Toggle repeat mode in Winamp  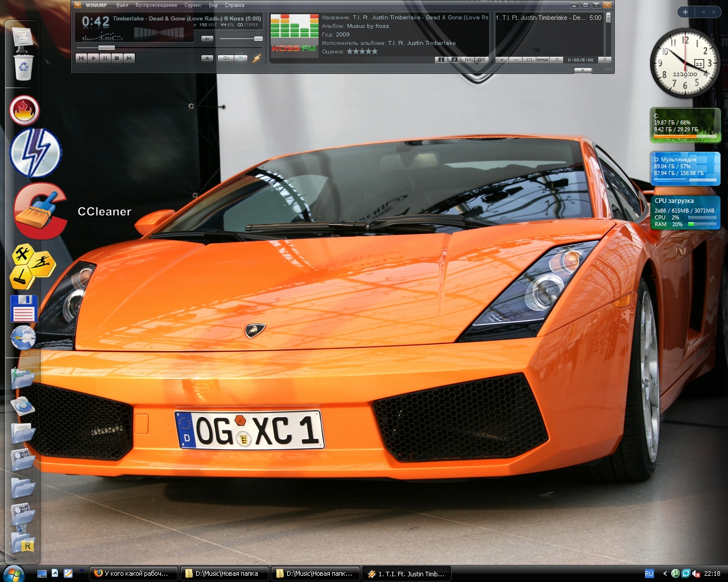tap(241, 58)
